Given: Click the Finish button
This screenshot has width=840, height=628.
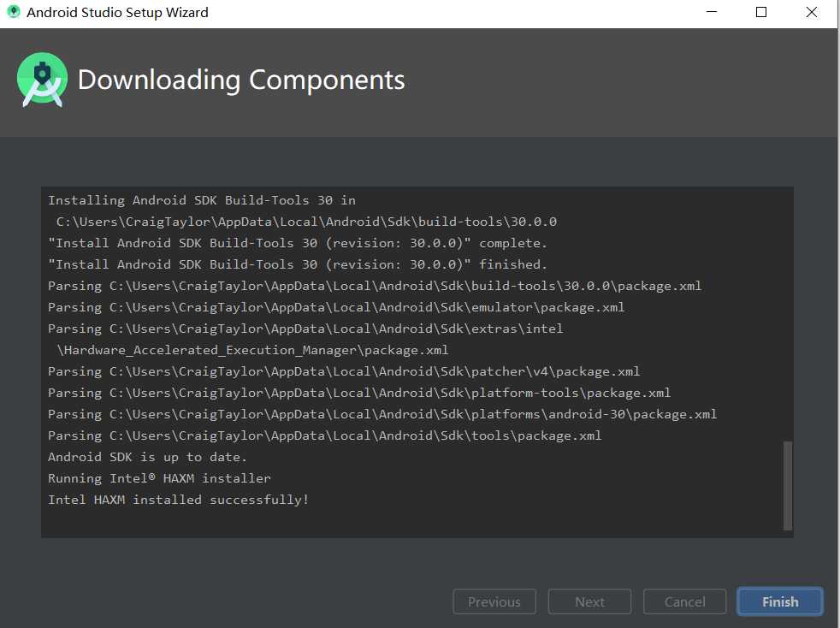Looking at the screenshot, I should point(779,601).
